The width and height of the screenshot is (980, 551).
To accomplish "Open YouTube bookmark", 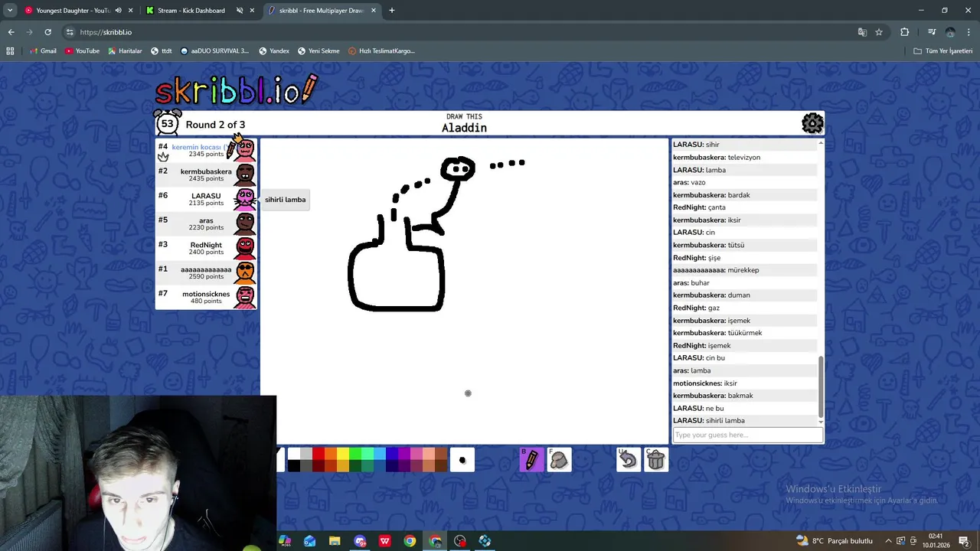I will (x=82, y=51).
